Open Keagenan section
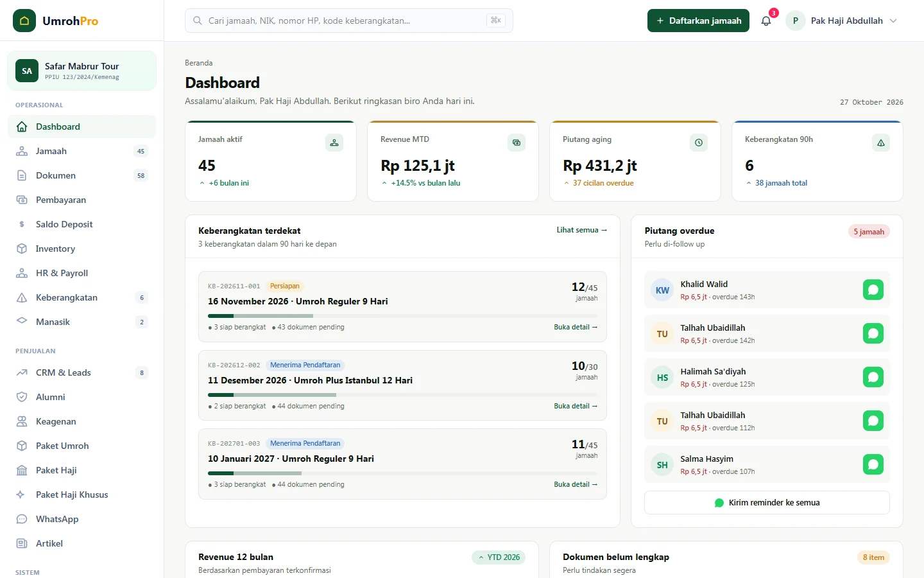Screen dimensions: 924x578 click(82, 421)
